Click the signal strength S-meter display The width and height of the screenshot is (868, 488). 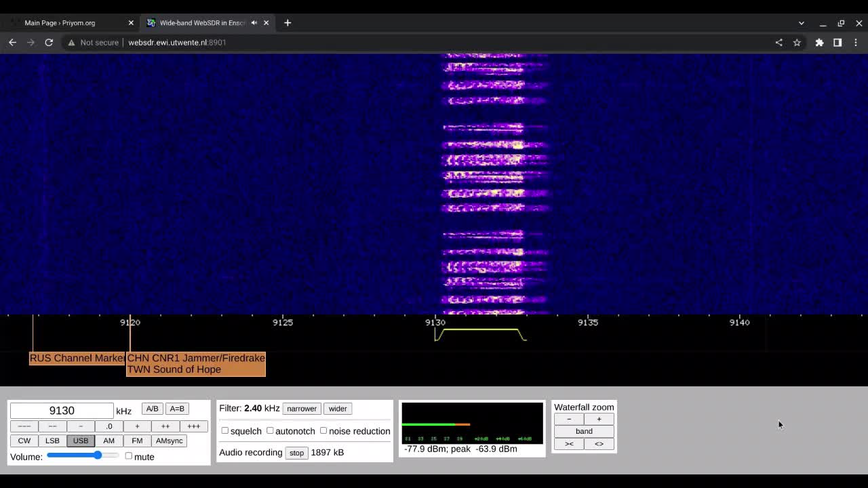(x=473, y=423)
